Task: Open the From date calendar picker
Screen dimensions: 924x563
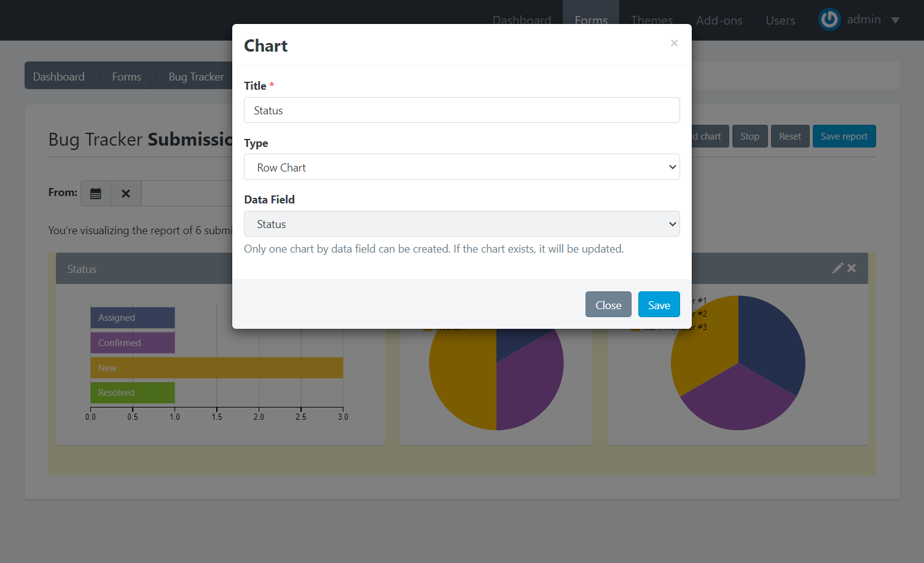Action: (x=96, y=193)
